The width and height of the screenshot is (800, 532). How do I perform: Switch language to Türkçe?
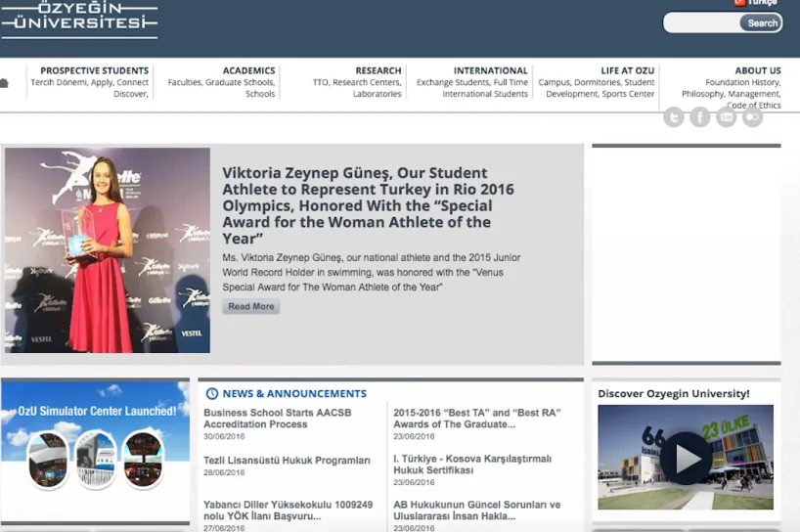tap(756, 3)
